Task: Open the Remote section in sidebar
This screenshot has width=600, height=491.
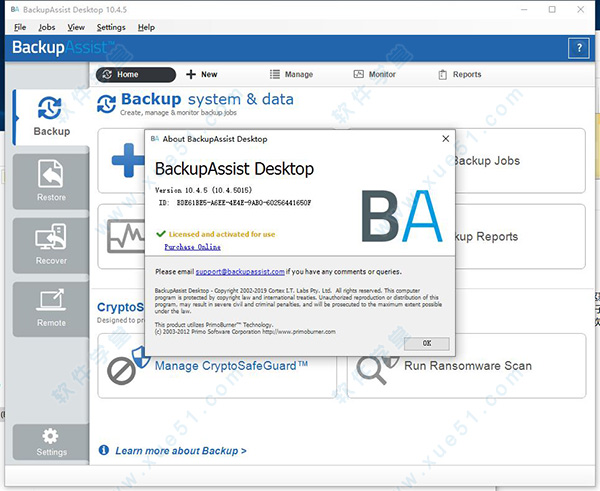Action: (51, 309)
